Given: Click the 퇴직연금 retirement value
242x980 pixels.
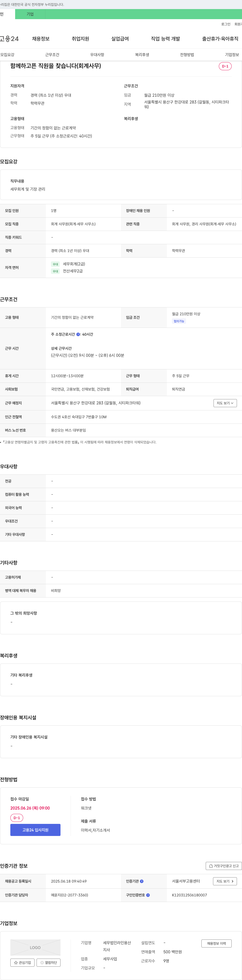Looking at the screenshot, I should [178, 389].
